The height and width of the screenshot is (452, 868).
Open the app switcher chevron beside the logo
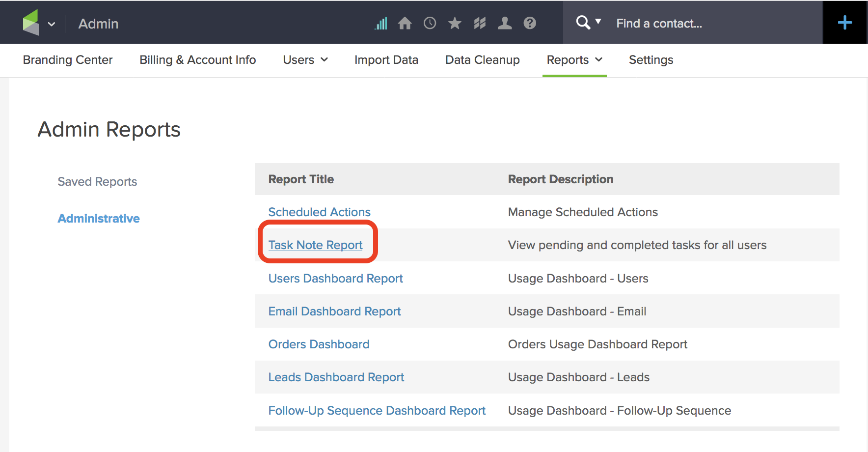pyautogui.click(x=53, y=24)
